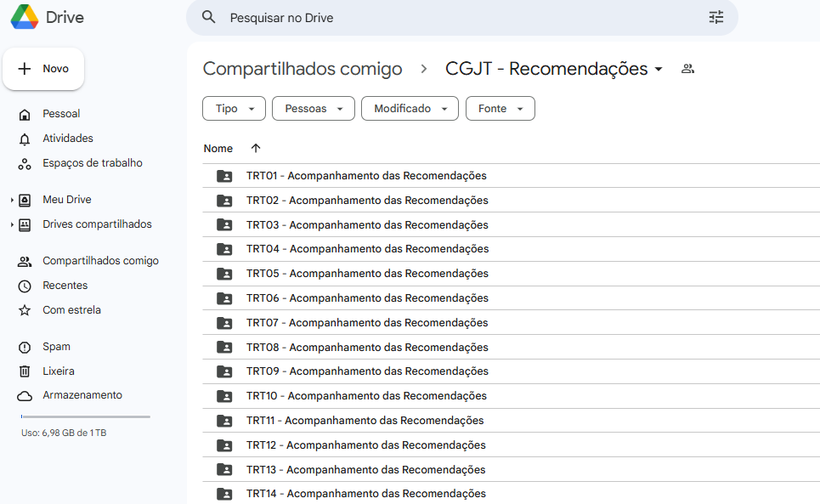Open the Tipo filter dropdown

point(234,109)
